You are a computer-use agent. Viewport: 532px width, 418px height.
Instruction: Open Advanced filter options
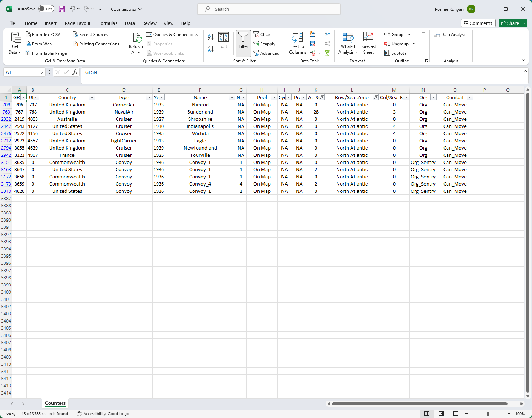click(266, 53)
